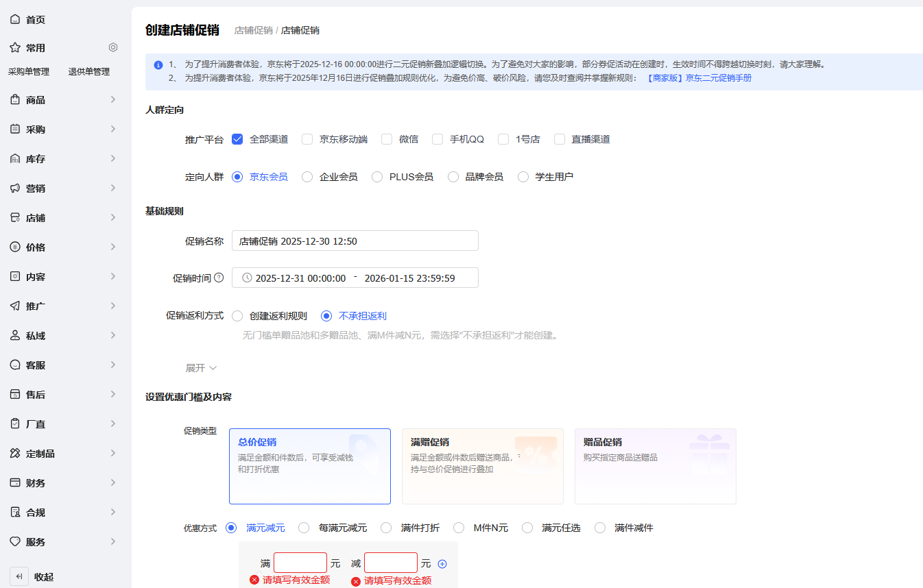Click the 营销 megaphone icon
Viewport: 923px width, 588px height.
coord(15,188)
